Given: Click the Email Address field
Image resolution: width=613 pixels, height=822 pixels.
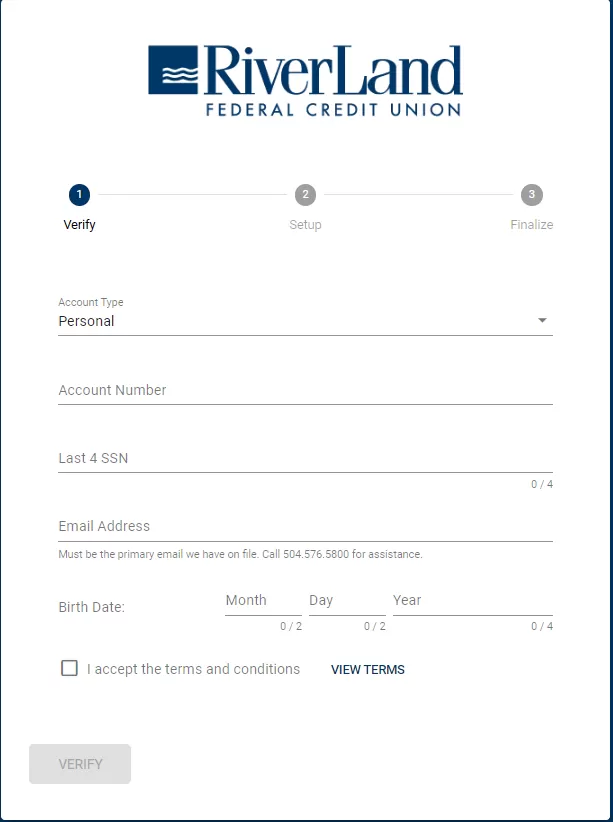Looking at the screenshot, I should point(300,526).
